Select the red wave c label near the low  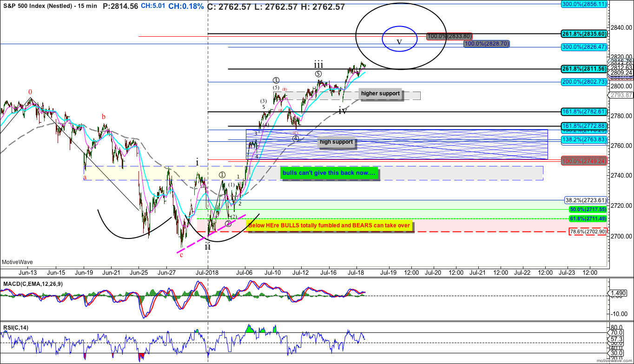coord(181,254)
